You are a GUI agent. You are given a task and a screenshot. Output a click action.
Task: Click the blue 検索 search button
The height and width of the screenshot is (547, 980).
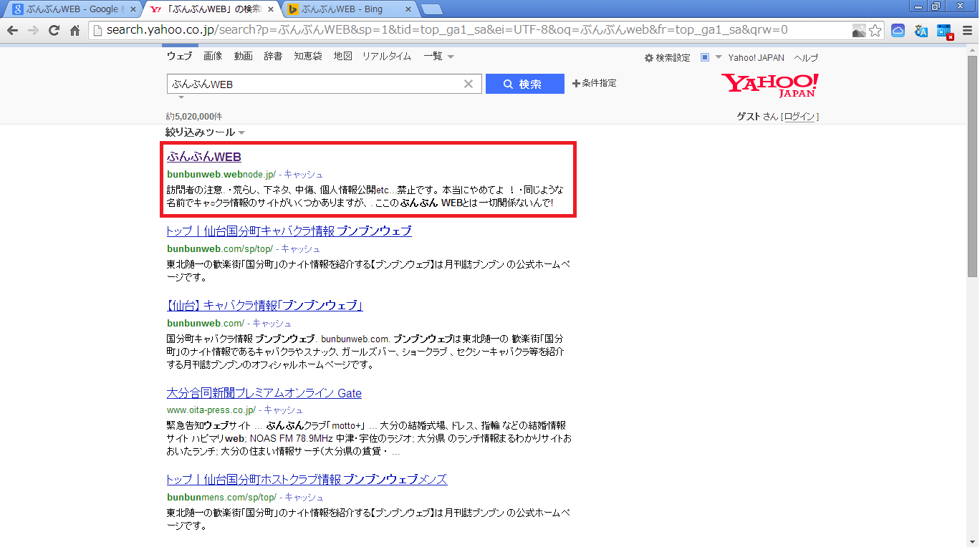tap(525, 84)
